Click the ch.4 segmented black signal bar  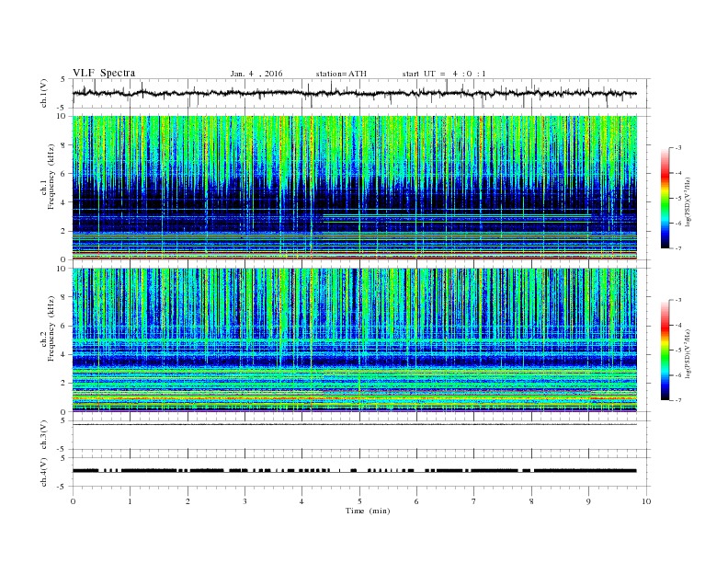coord(355,471)
